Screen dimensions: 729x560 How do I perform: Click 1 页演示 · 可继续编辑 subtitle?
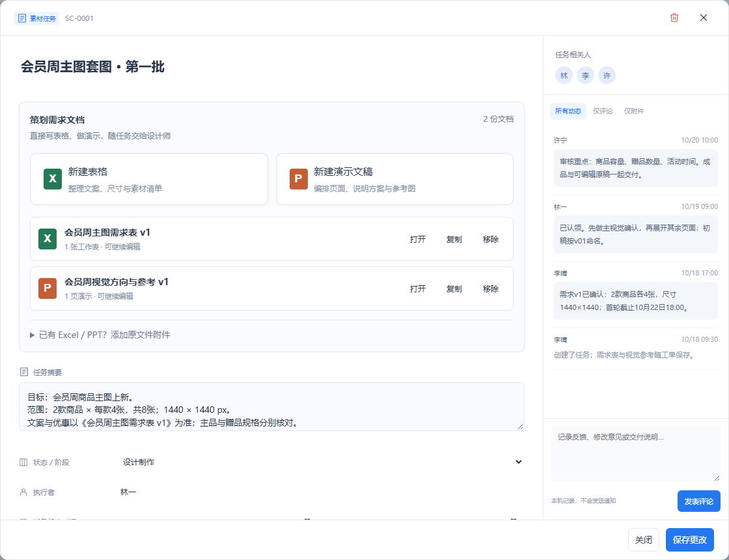pyautogui.click(x=98, y=296)
